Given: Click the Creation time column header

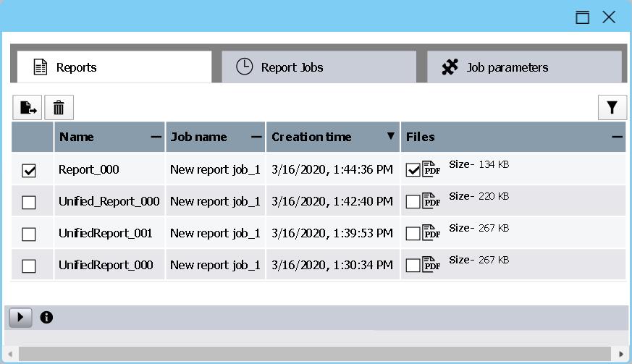Looking at the screenshot, I should pyautogui.click(x=333, y=137).
